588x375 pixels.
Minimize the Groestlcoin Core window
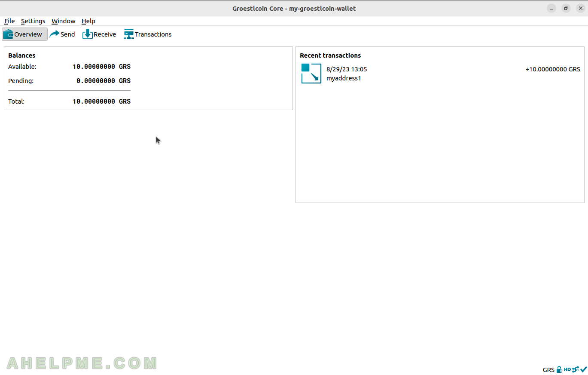(551, 8)
